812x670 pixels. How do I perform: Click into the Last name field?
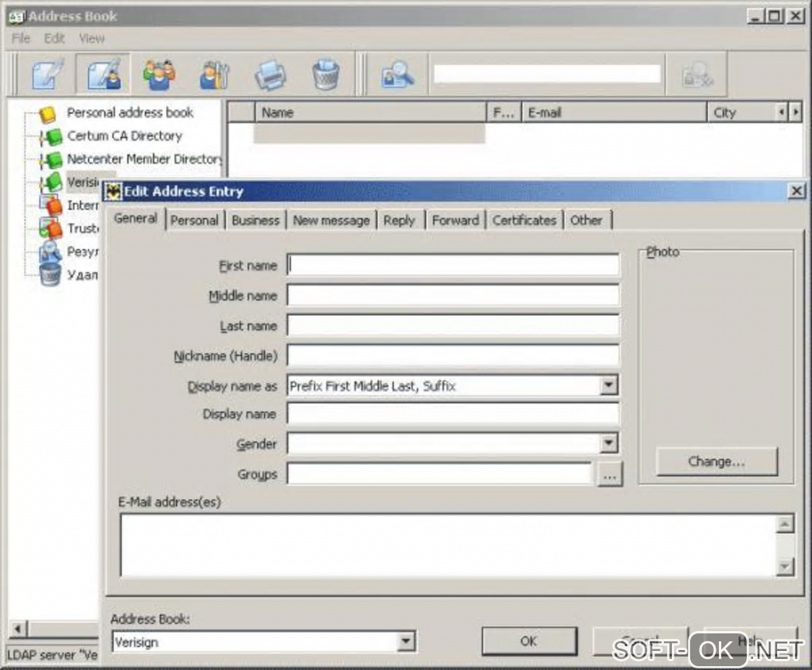pyautogui.click(x=453, y=325)
